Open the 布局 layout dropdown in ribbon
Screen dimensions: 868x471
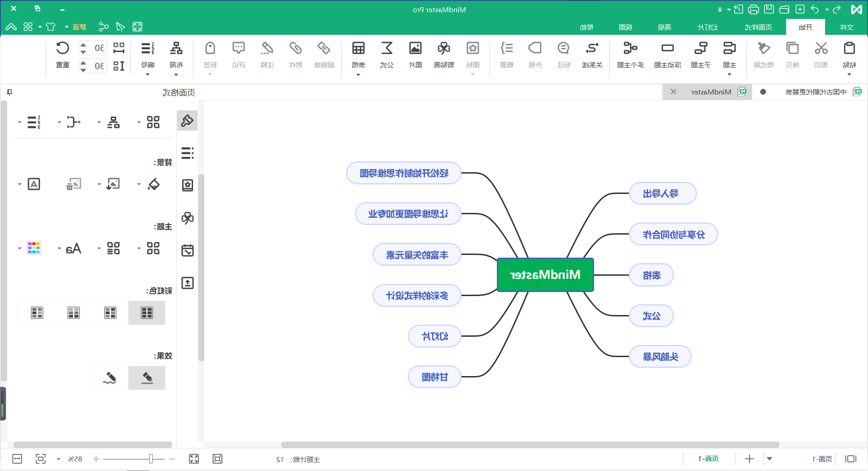point(176,75)
